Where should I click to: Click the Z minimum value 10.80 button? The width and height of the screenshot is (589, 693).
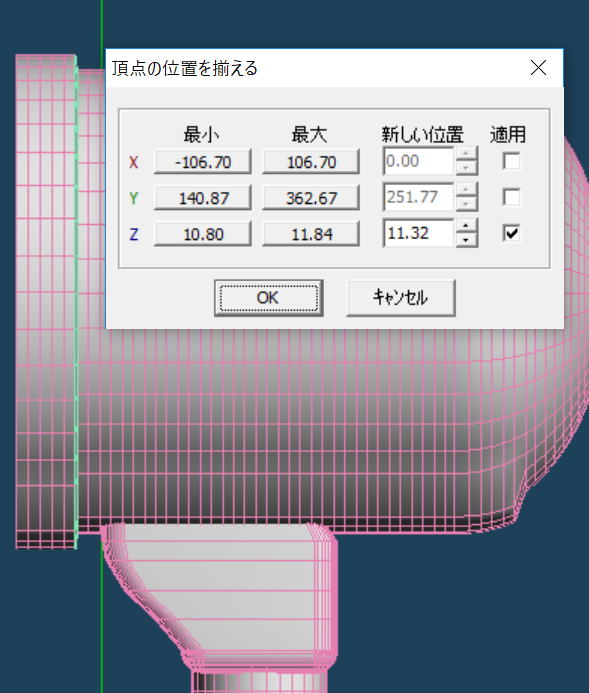pyautogui.click(x=203, y=234)
